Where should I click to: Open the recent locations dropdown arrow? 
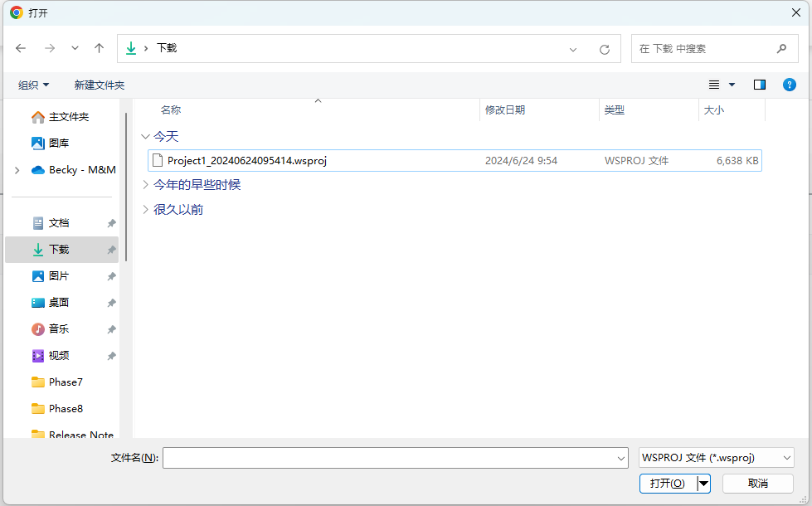point(75,48)
